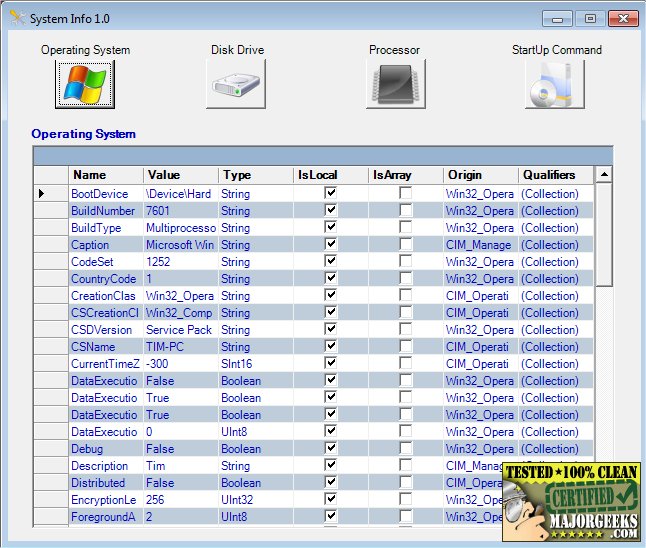
Task: Enable IsArray checkbox for BuildNumber row
Action: point(405,211)
